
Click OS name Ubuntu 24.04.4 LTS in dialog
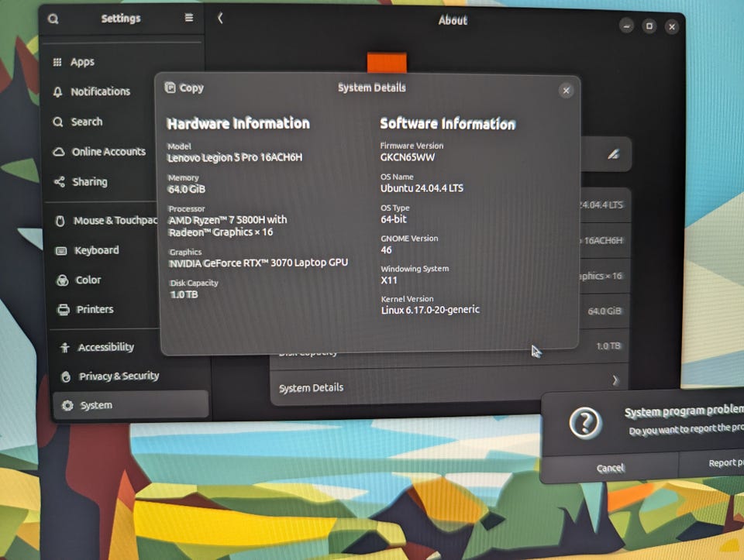422,188
